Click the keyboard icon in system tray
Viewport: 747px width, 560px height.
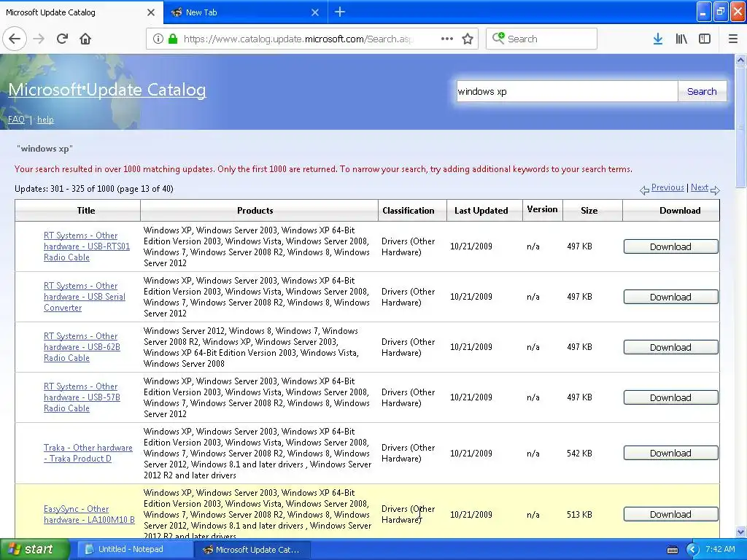pyautogui.click(x=672, y=550)
